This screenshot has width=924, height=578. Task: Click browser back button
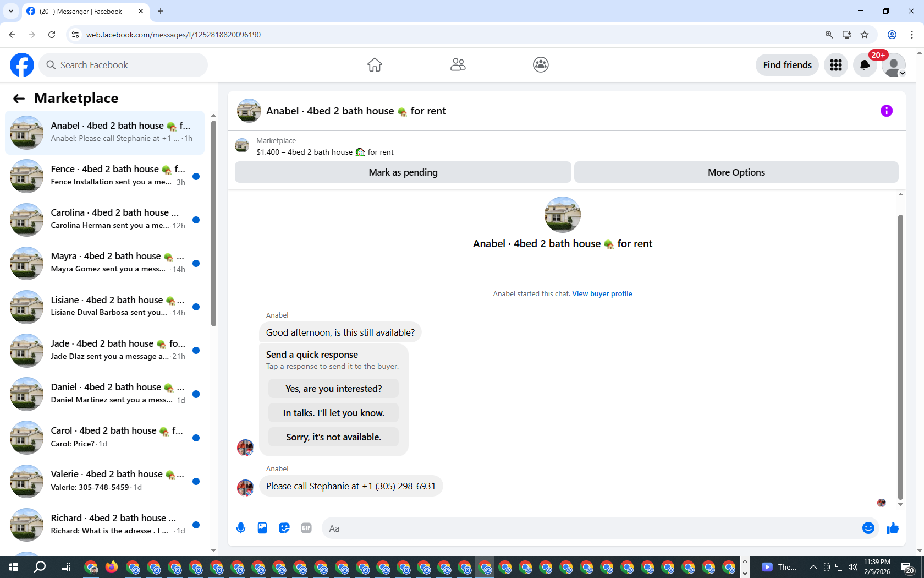coord(12,35)
